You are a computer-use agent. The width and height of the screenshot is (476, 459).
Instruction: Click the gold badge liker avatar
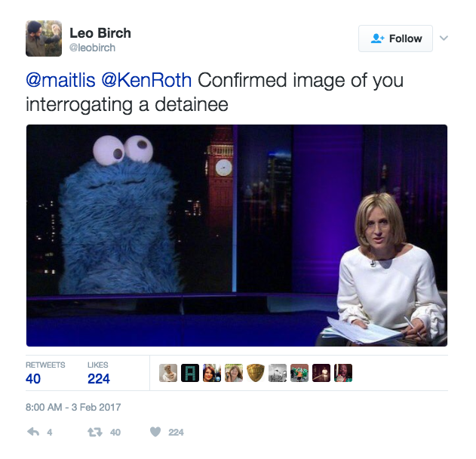256,373
